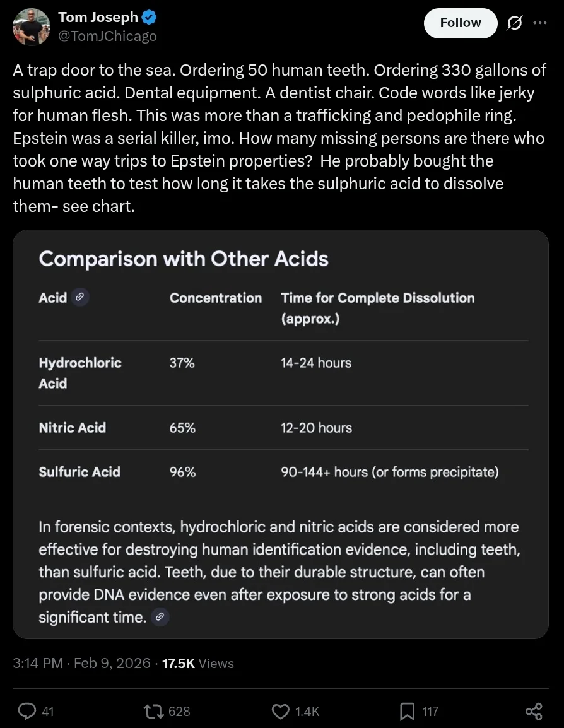Click the Tom Joseph display name
The height and width of the screenshot is (728, 564).
(x=98, y=18)
